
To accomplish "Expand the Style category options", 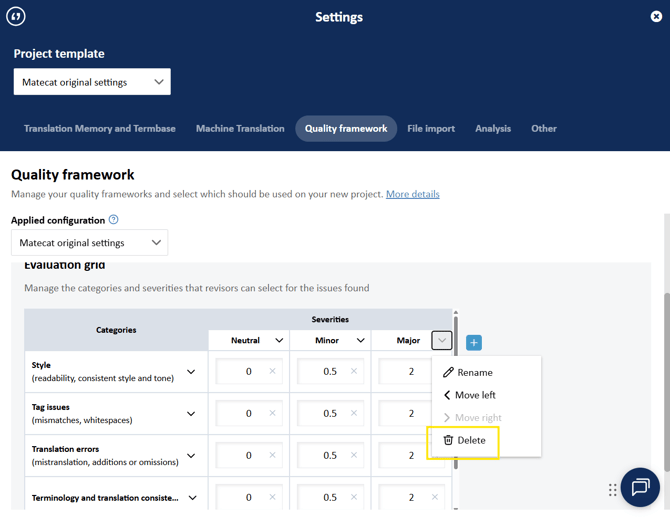I will 191,372.
